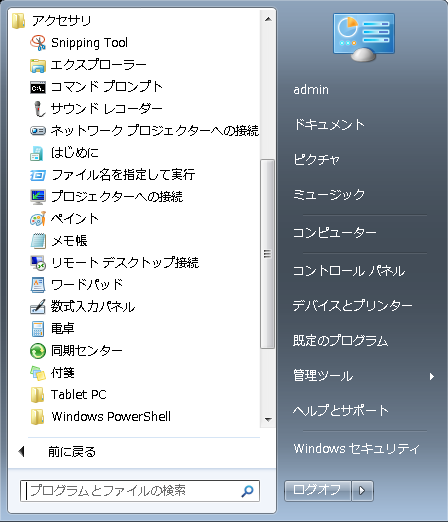
Task: Expand the Tablet PC folder
Action: [x=68, y=395]
